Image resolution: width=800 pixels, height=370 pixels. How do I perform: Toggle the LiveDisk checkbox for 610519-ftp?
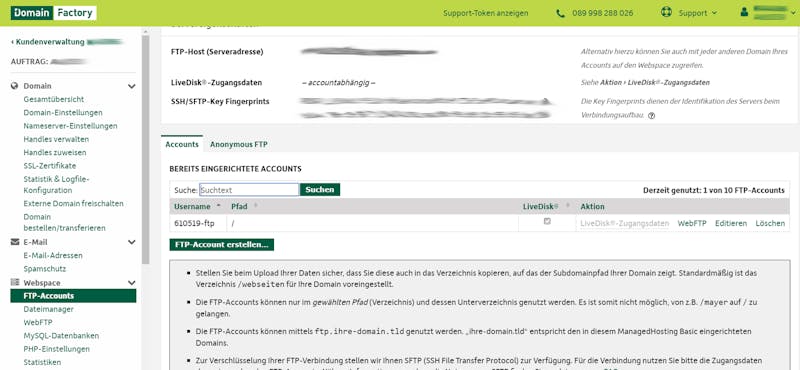[547, 221]
